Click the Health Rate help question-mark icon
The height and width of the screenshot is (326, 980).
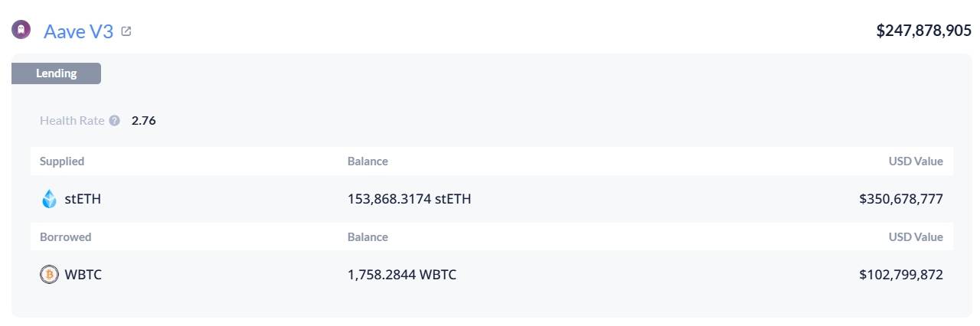pos(114,120)
